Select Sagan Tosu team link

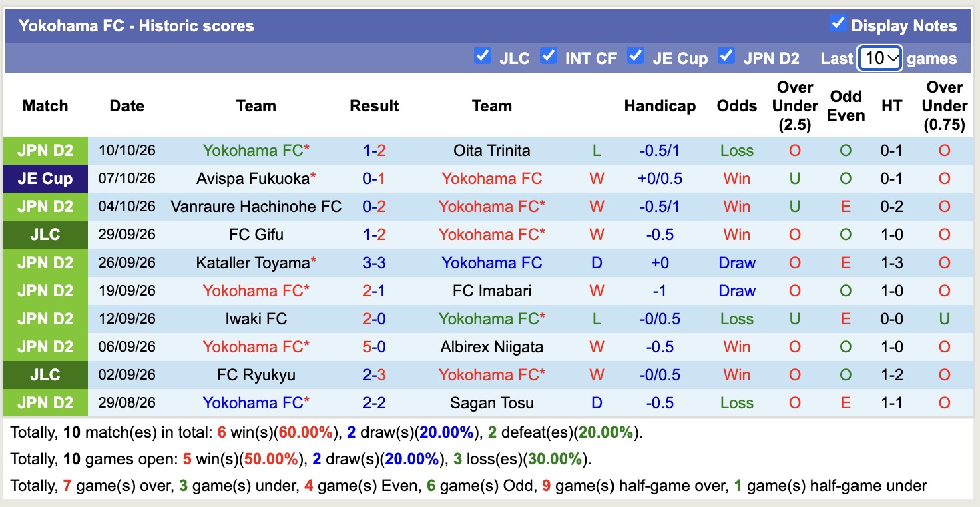point(492,403)
